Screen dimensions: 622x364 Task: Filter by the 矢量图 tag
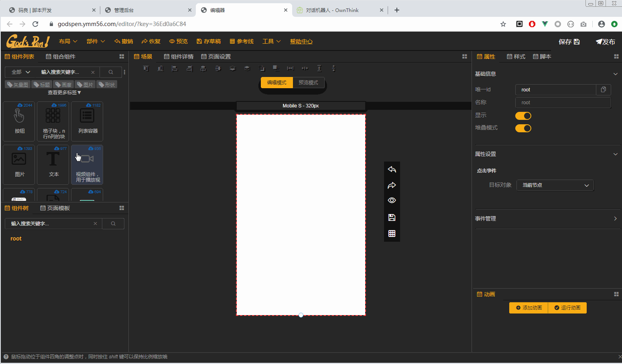[18, 85]
